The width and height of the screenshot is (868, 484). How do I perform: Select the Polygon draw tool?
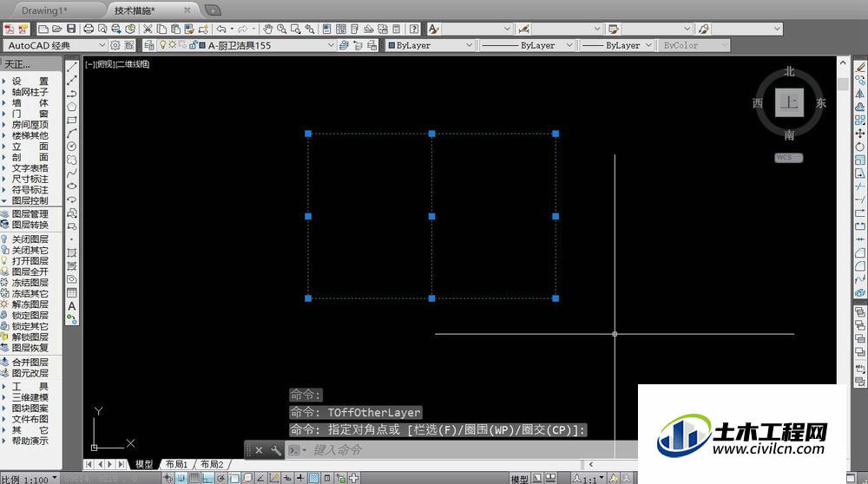click(72, 107)
